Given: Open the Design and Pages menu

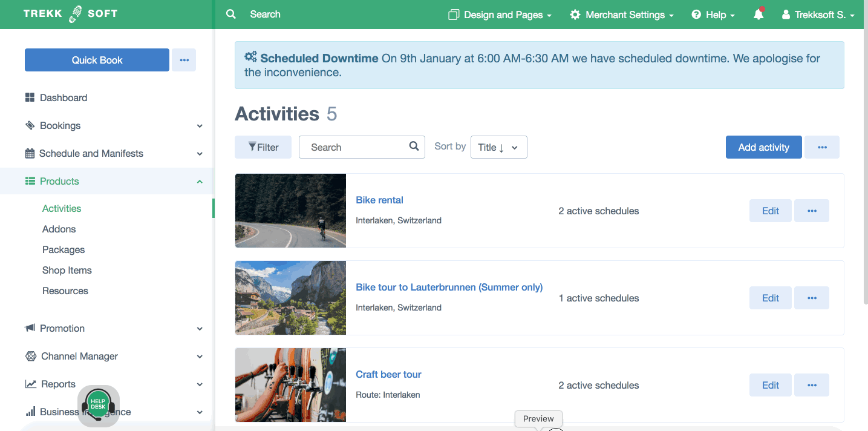Looking at the screenshot, I should point(500,15).
